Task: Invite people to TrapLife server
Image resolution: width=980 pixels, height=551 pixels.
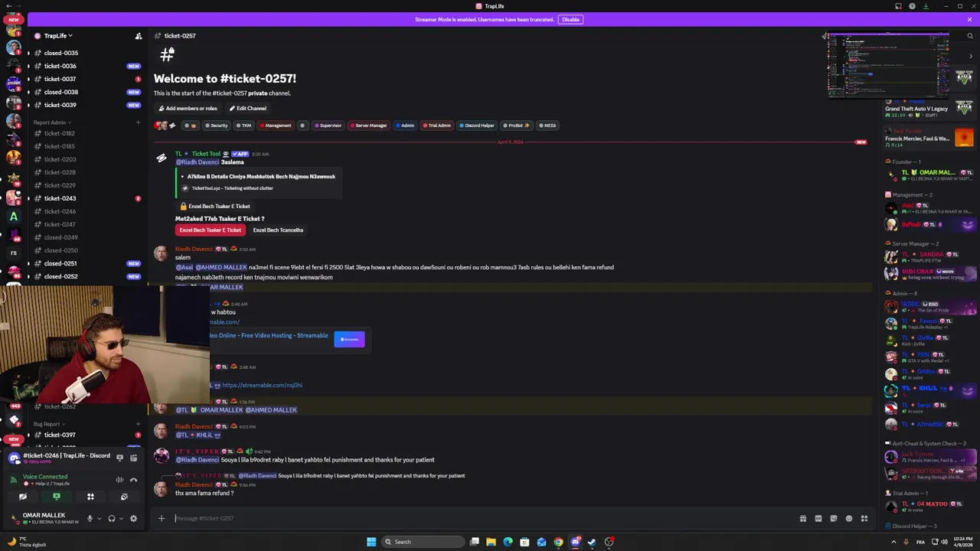Action: [139, 36]
